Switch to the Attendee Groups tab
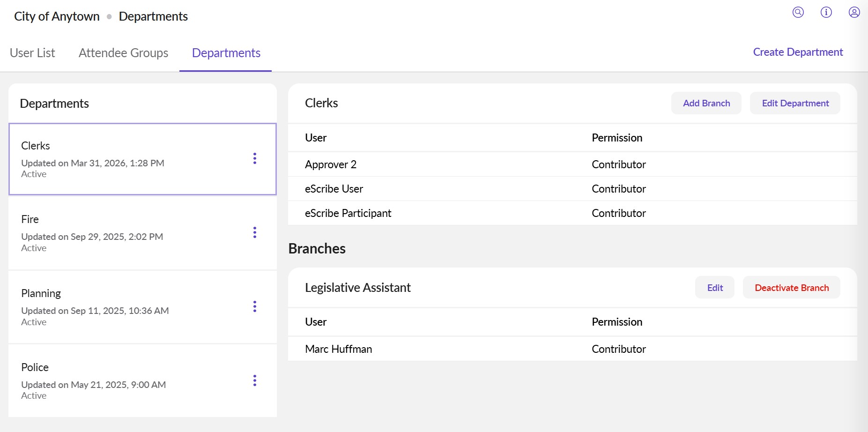 pyautogui.click(x=123, y=53)
